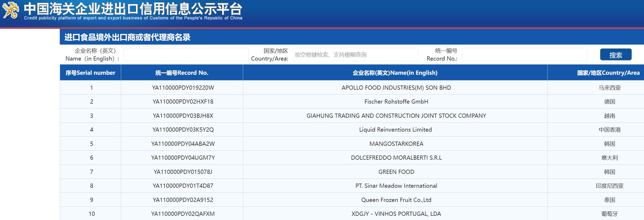Click country cell 泰国
Image resolution: width=644 pixels, height=220 pixels.
pyautogui.click(x=610, y=200)
